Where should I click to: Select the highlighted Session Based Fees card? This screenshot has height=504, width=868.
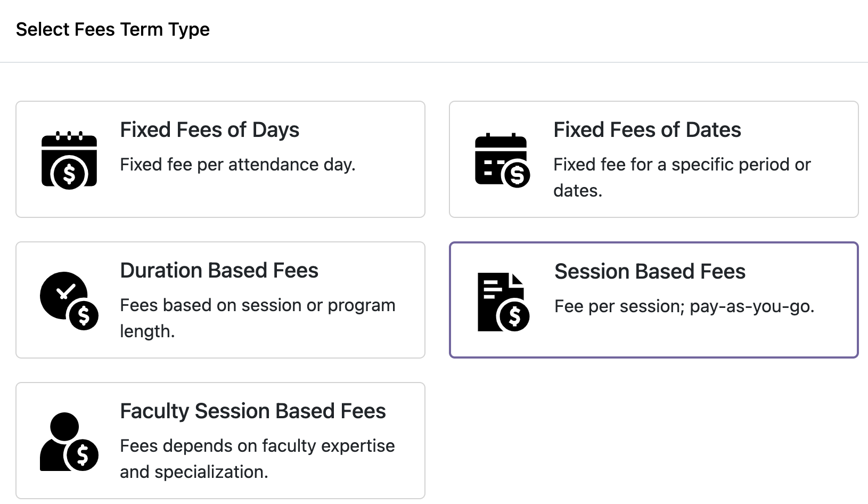[x=654, y=299]
